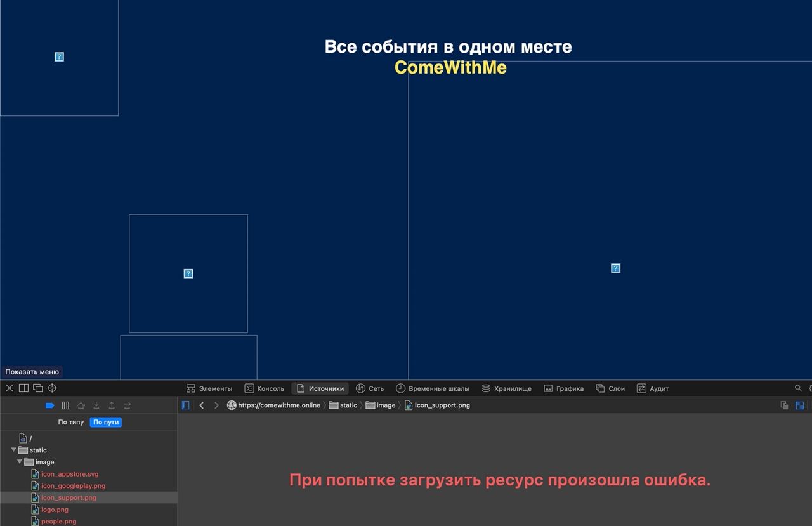Screen dimensions: 812x526
Task: Open the Графика tab
Action: (563, 388)
